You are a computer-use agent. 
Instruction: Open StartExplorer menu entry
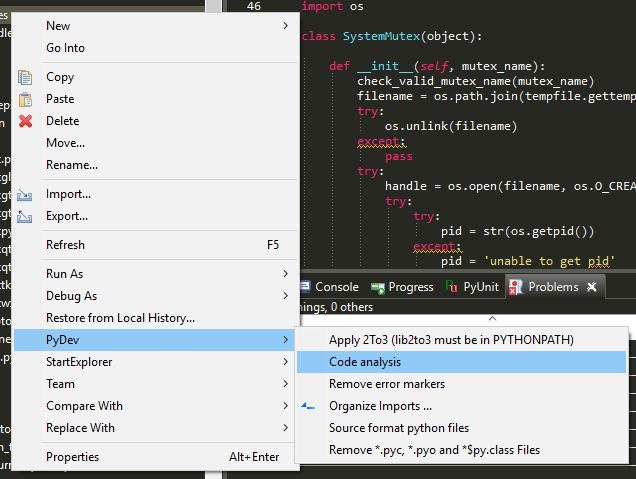[x=156, y=361]
